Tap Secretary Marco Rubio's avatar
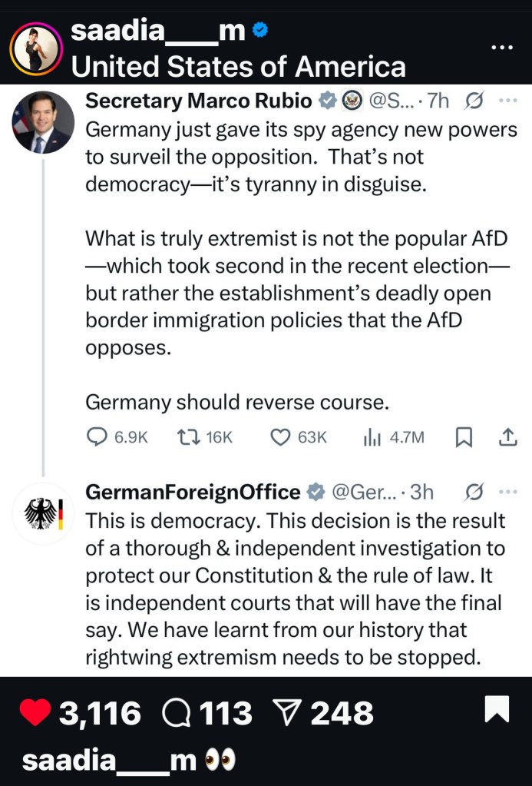 click(42, 122)
